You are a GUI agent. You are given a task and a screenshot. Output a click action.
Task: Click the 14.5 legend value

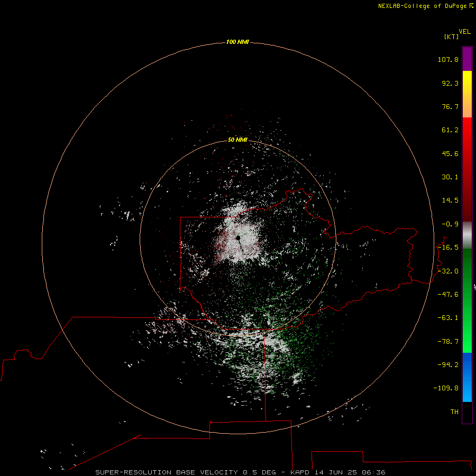click(450, 200)
